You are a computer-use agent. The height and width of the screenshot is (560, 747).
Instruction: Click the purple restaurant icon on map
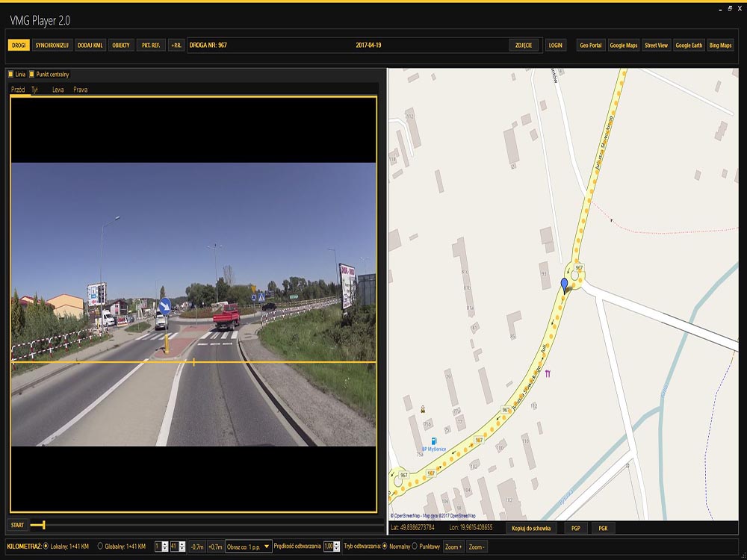548,372
